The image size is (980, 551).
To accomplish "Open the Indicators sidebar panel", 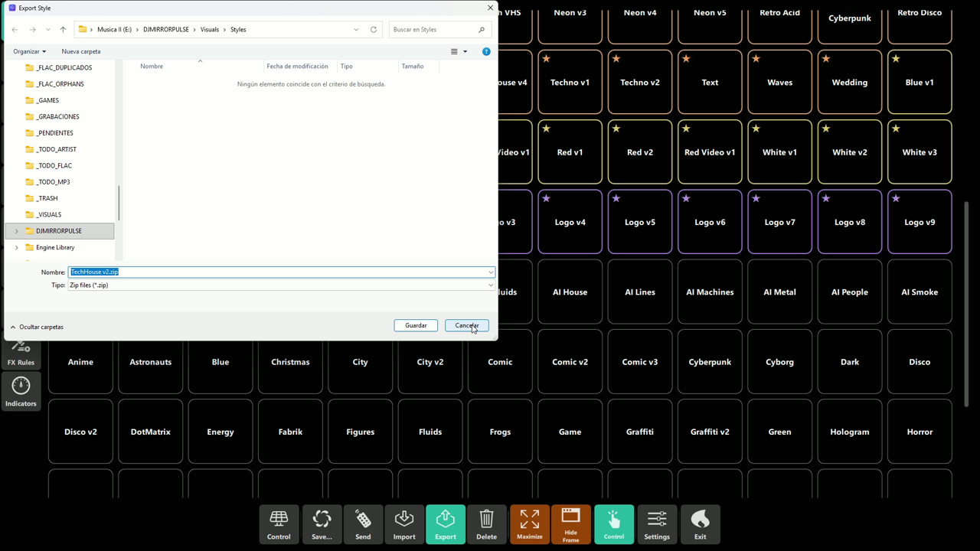I will pyautogui.click(x=21, y=391).
